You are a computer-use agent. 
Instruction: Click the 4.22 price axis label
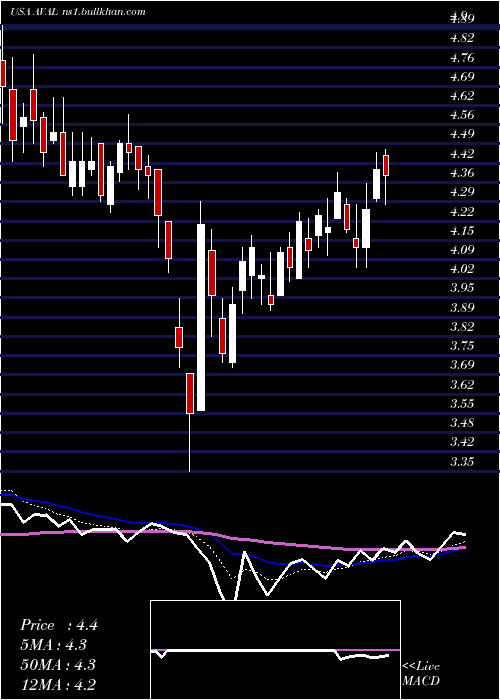tap(462, 211)
